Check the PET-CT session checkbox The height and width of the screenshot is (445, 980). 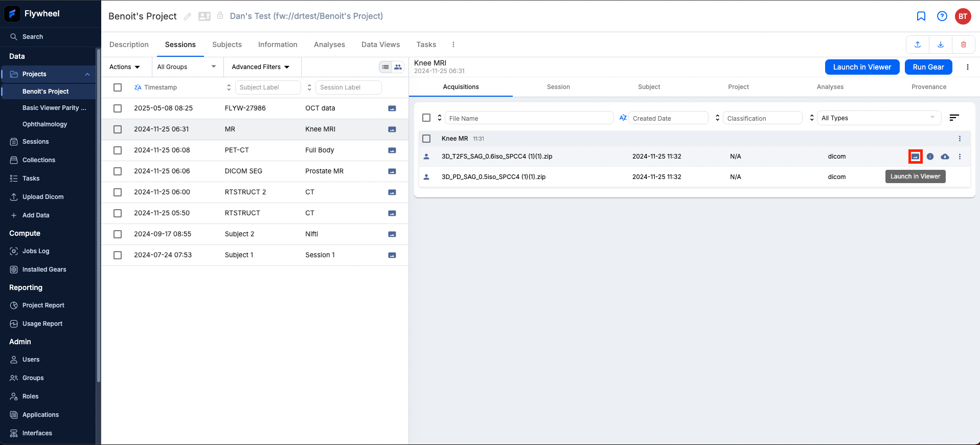point(118,150)
